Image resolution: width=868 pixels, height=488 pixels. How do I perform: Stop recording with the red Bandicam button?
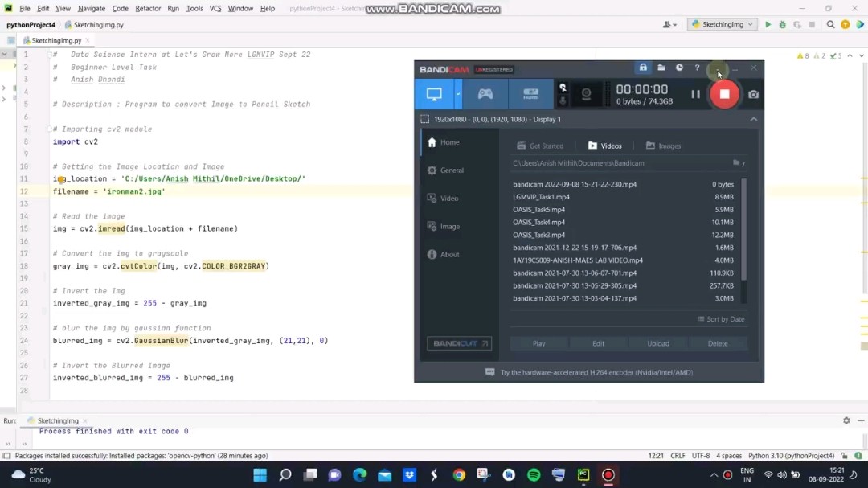pos(724,94)
